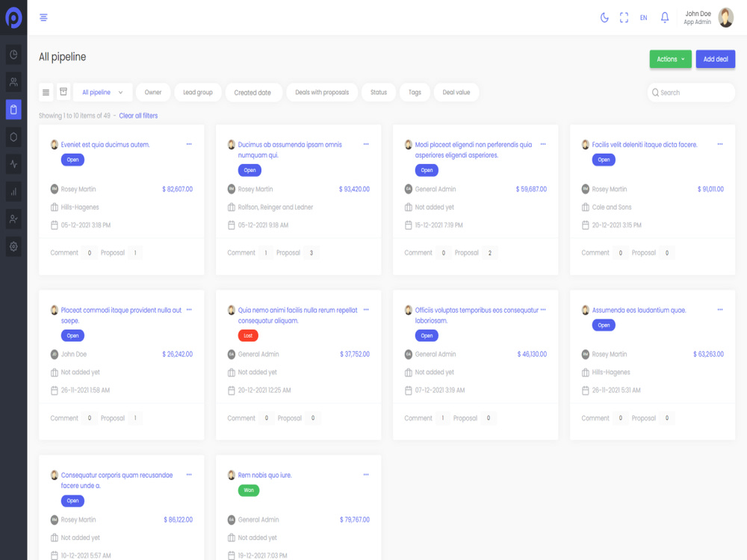Open more options on Modi placeat eligendi card
Viewport: 747px width, 560px height.
(x=543, y=144)
